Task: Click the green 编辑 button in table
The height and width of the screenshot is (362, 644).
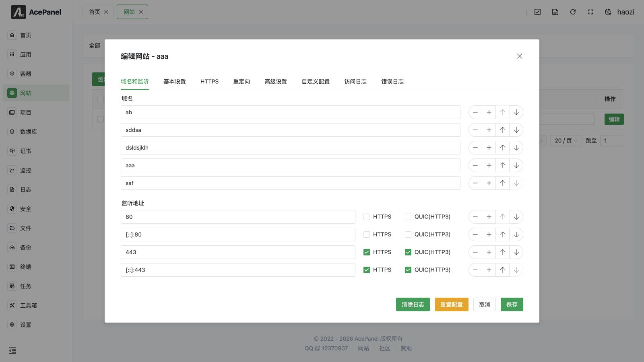Action: click(614, 119)
